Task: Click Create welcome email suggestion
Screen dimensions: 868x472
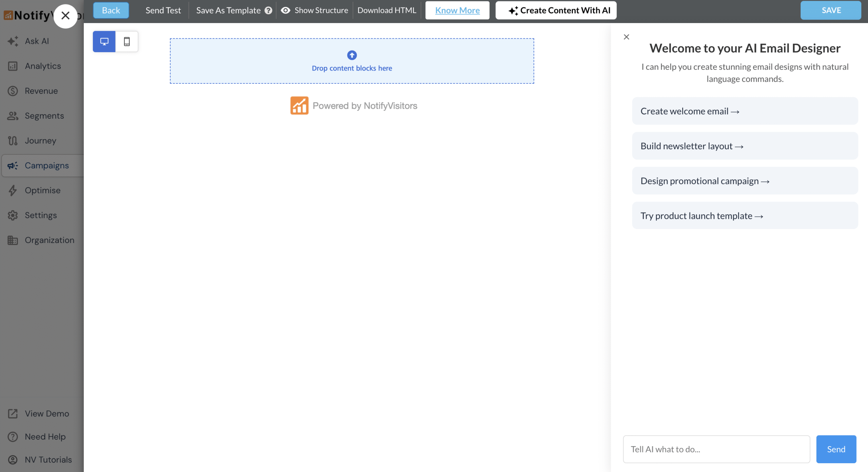Action: 745,111
